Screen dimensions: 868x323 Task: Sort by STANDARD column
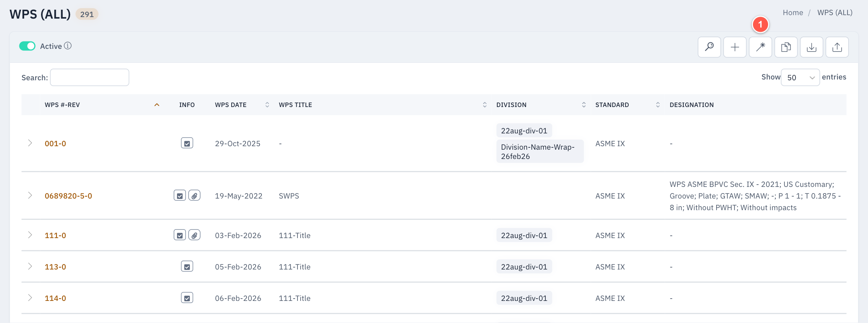[627, 105]
